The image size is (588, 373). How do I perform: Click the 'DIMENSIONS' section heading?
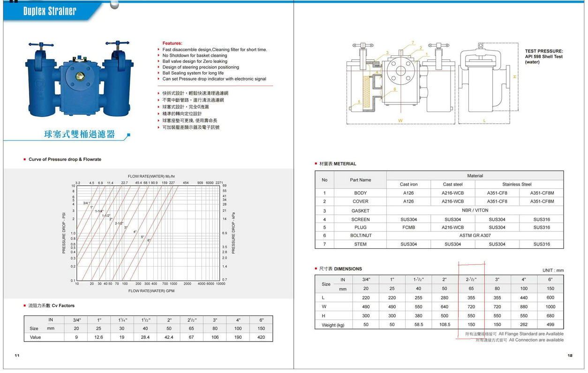point(348,269)
